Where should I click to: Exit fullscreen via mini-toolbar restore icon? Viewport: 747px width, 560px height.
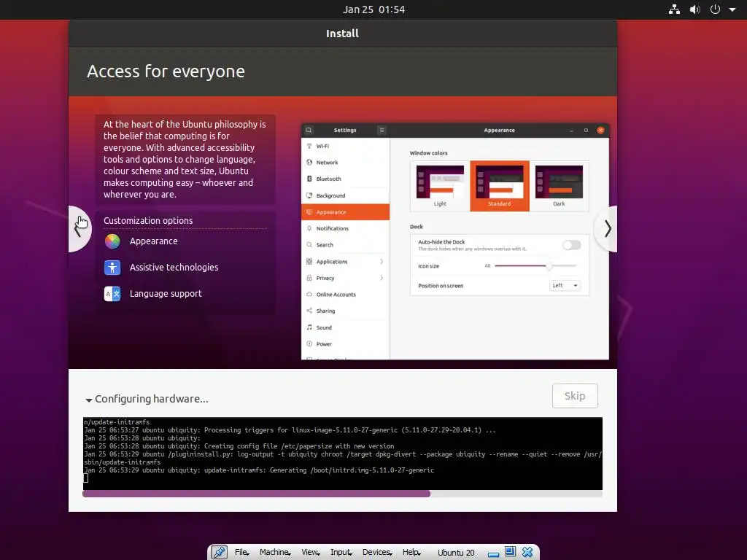[x=510, y=552]
